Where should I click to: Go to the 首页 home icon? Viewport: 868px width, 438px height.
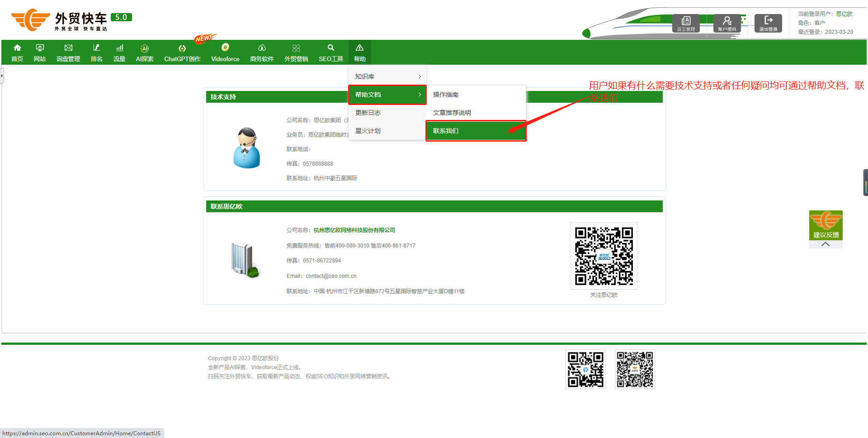click(17, 48)
